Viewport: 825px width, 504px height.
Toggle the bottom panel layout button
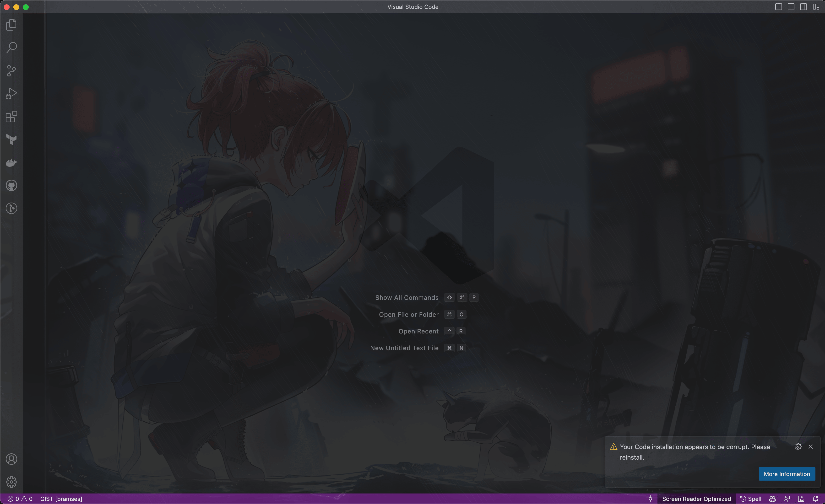tap(791, 7)
